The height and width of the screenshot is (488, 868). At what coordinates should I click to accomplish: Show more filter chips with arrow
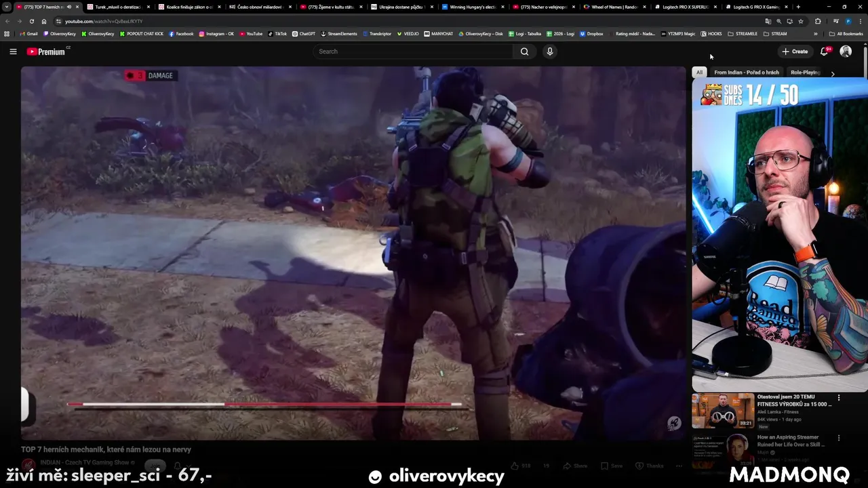click(x=833, y=73)
